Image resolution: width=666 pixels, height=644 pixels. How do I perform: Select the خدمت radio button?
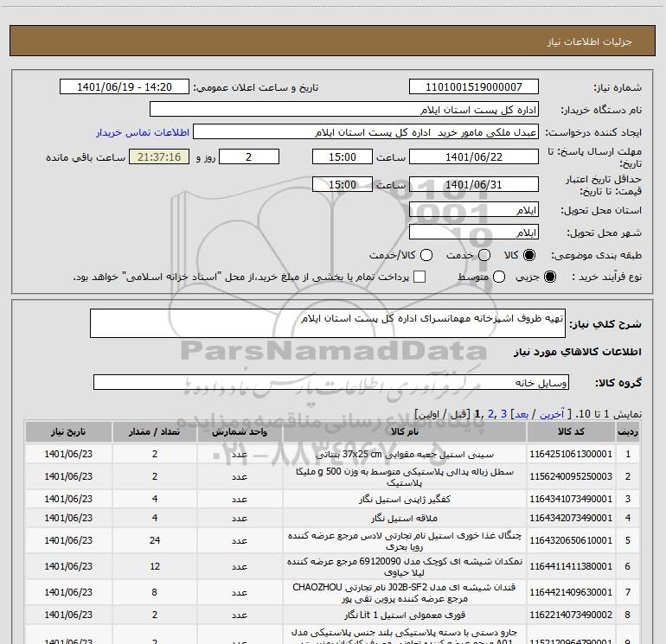484,255
